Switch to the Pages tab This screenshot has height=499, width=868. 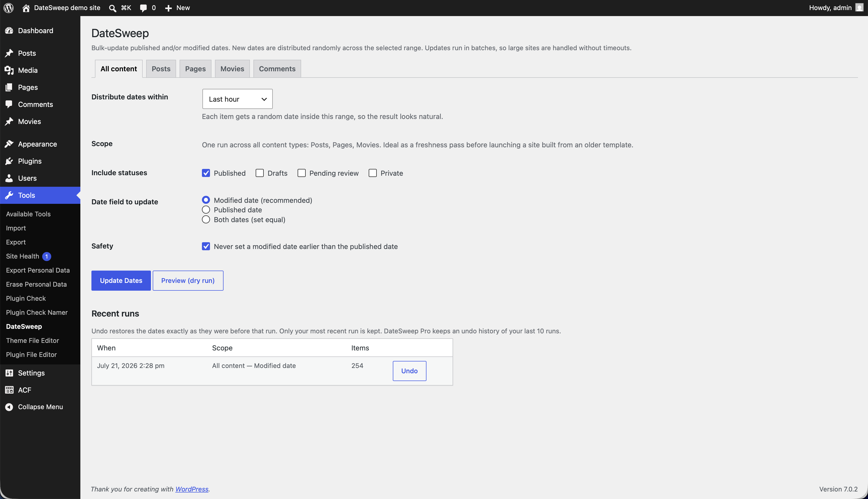click(x=195, y=69)
